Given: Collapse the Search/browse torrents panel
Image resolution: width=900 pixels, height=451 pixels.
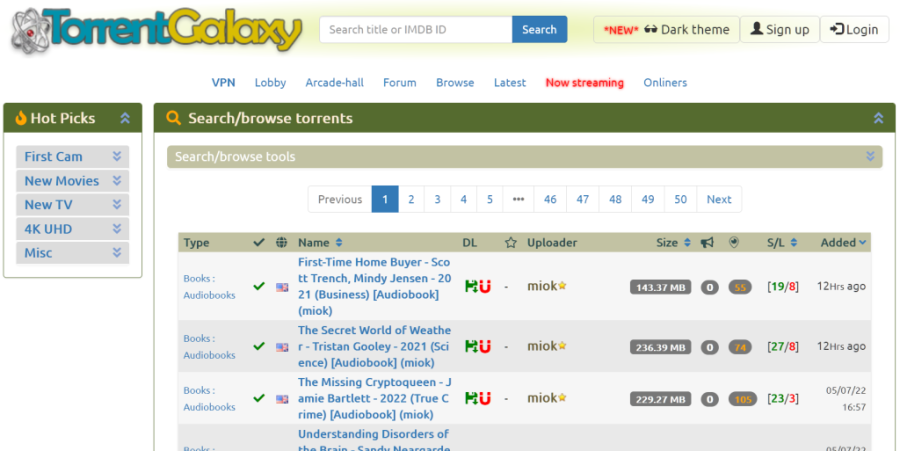Looking at the screenshot, I should click(x=878, y=118).
